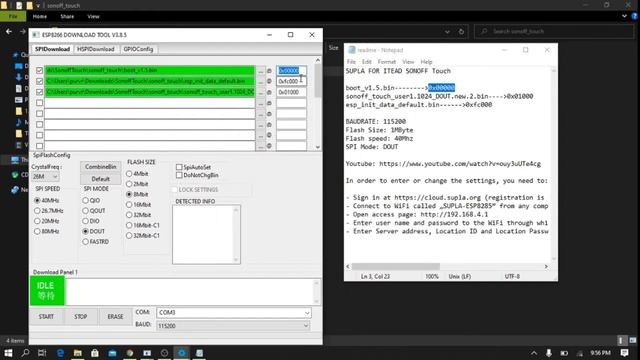Switch to GPIOConfig tab
640x360 pixels.
tap(138, 49)
